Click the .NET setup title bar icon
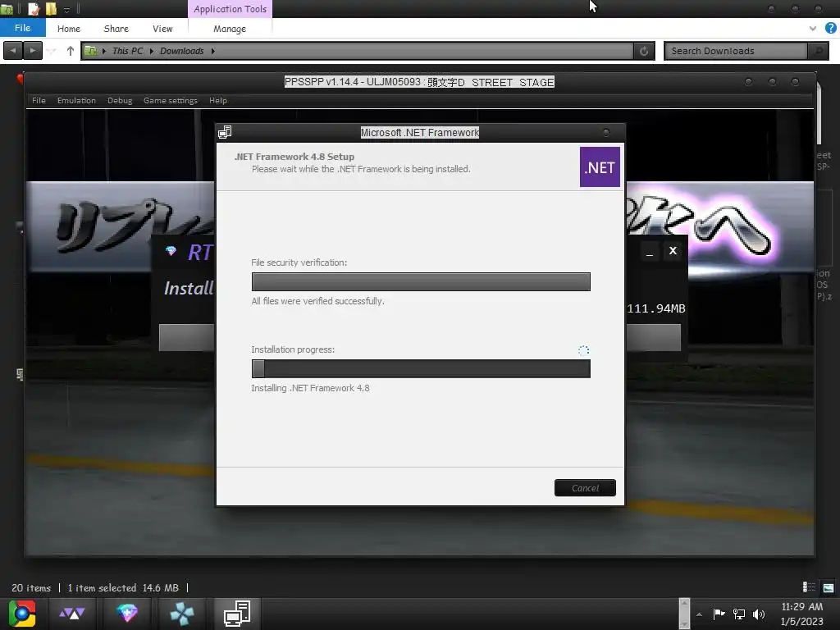This screenshot has width=840, height=630. pos(225,132)
